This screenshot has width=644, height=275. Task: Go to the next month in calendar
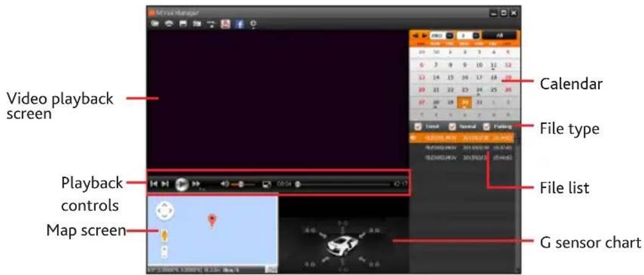(424, 36)
